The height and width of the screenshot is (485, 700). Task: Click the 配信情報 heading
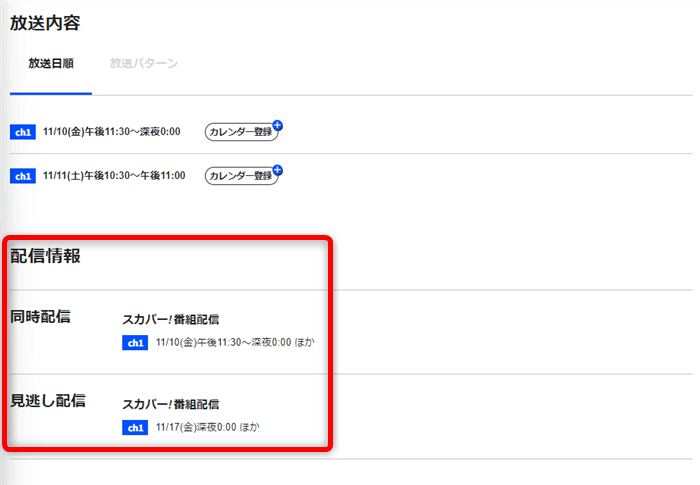tap(45, 256)
